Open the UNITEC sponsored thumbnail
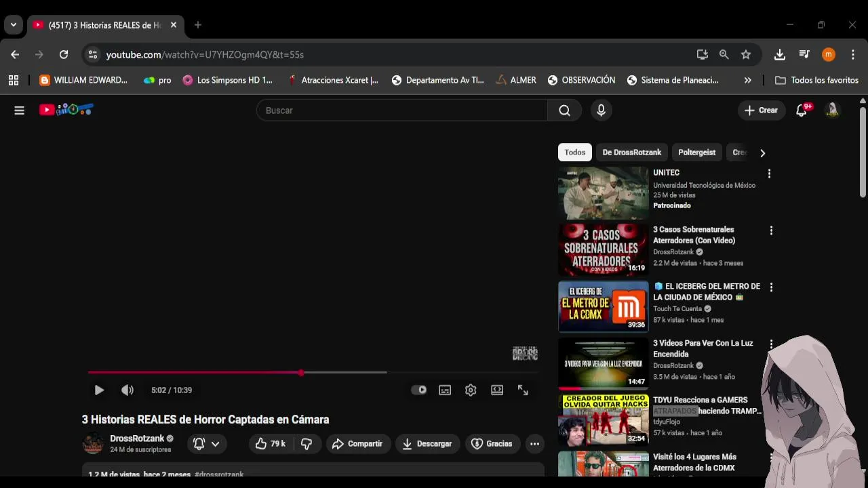The height and width of the screenshot is (488, 868). 603,192
